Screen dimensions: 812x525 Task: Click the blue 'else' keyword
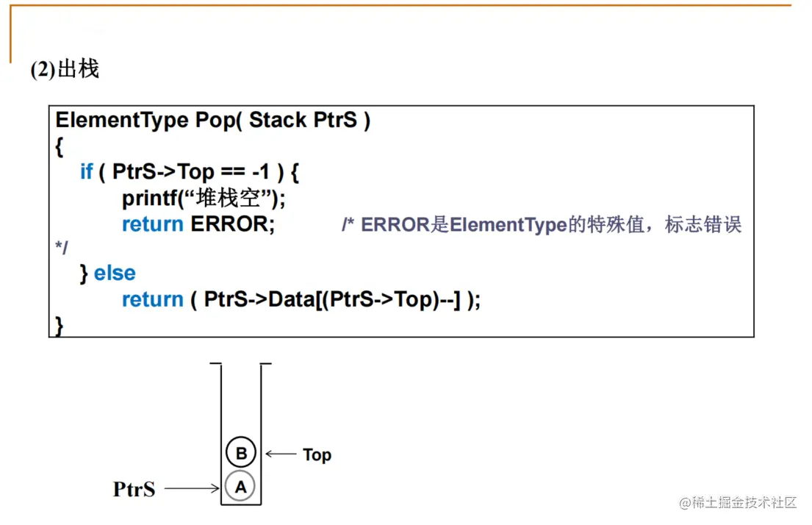coord(115,274)
